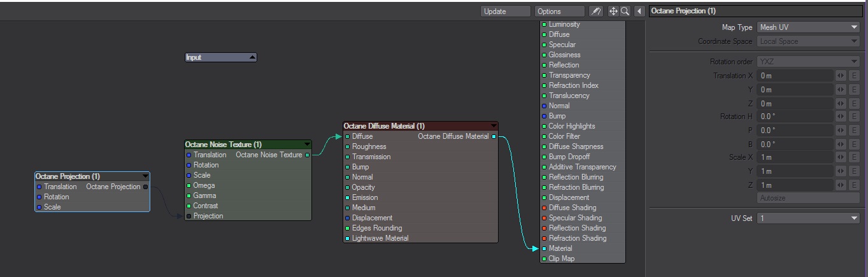Image resolution: width=868 pixels, height=277 pixels.
Task: Click the Octane Diffuse Material output socket
Action: tap(494, 136)
